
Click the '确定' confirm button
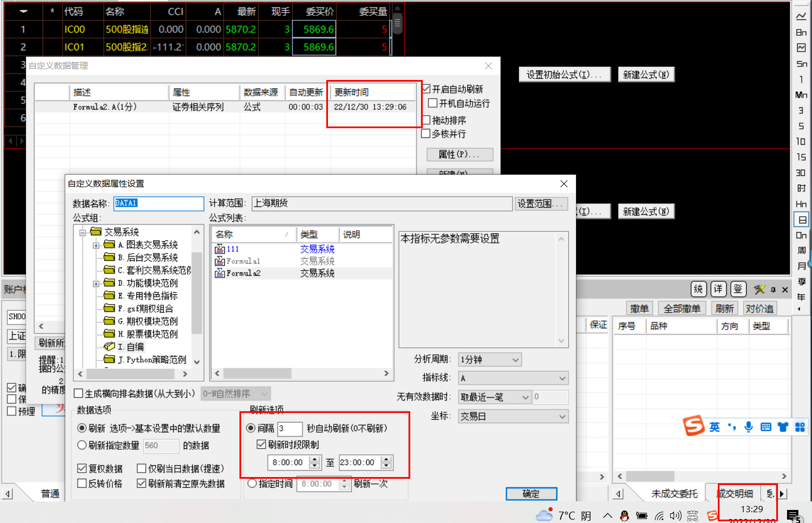(x=531, y=494)
